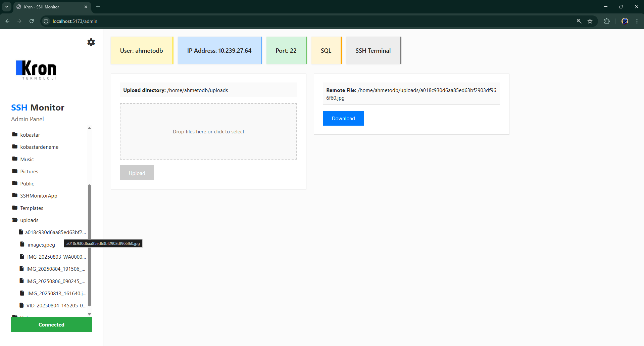Reload the page

(x=31, y=21)
